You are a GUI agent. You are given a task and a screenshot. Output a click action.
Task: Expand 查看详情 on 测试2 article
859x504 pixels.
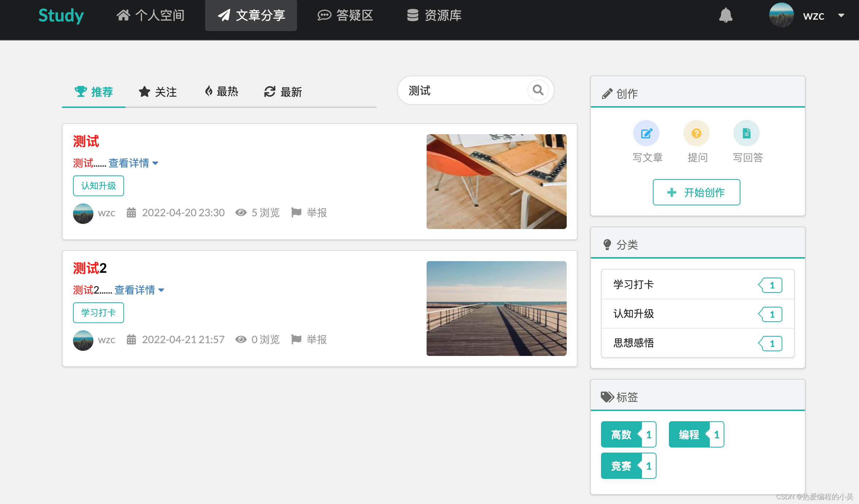[x=139, y=290]
